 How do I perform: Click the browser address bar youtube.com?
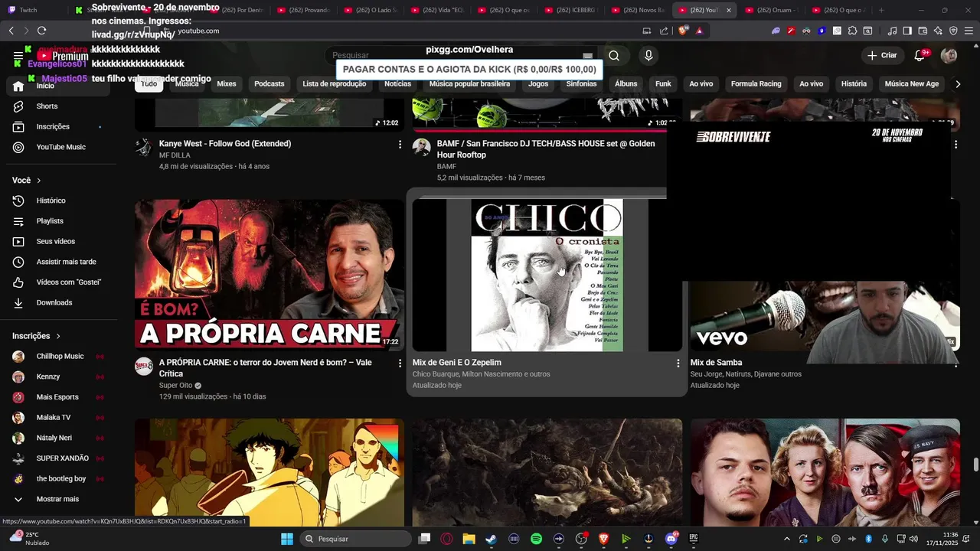coord(198,31)
